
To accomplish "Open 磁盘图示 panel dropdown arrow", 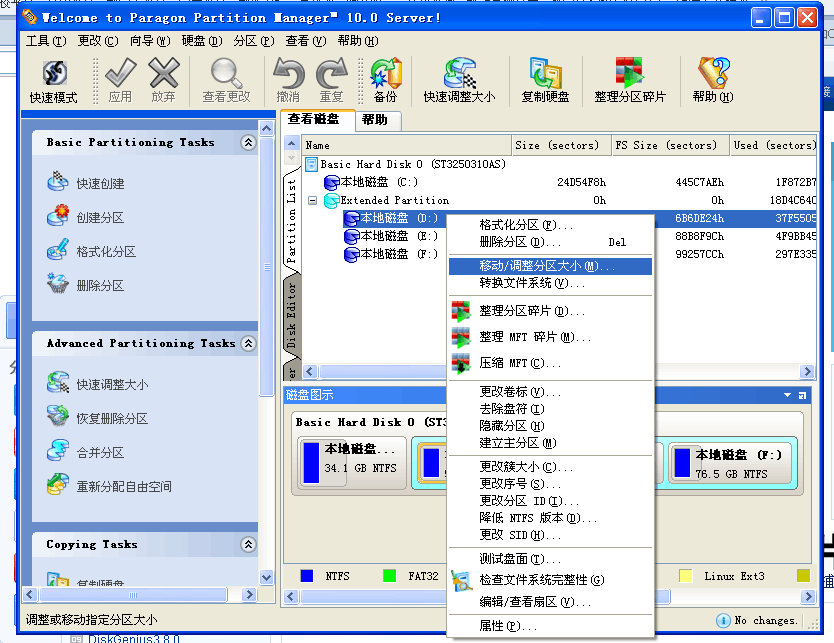I will pyautogui.click(x=787, y=395).
